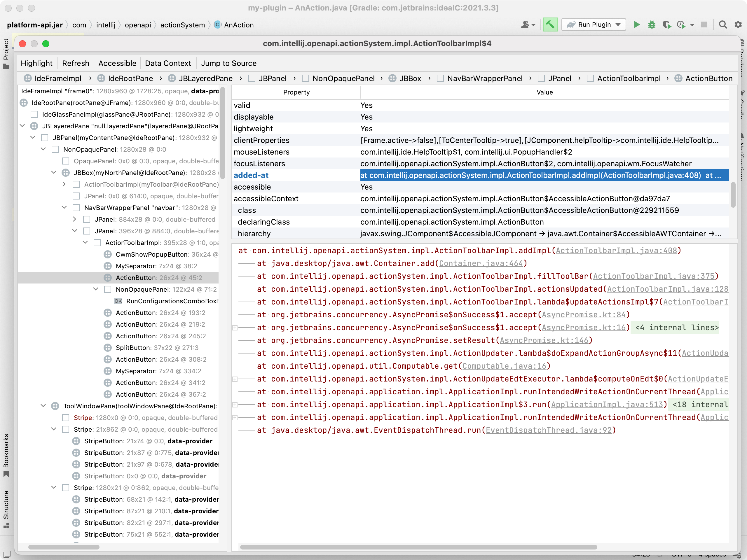Click the IdeFrameImpl breadcrumb component icon
This screenshot has width=747, height=560.
(x=28, y=78)
